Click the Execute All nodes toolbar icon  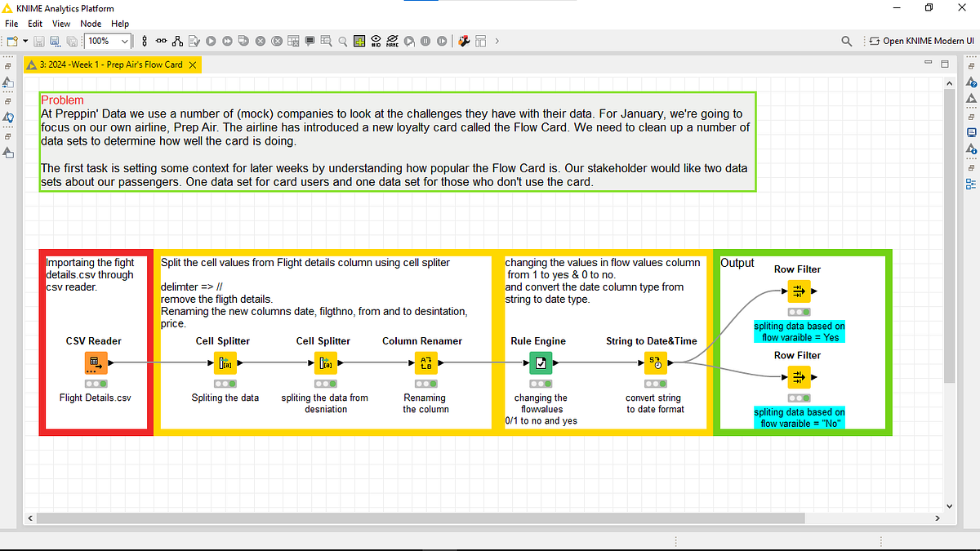(228, 41)
